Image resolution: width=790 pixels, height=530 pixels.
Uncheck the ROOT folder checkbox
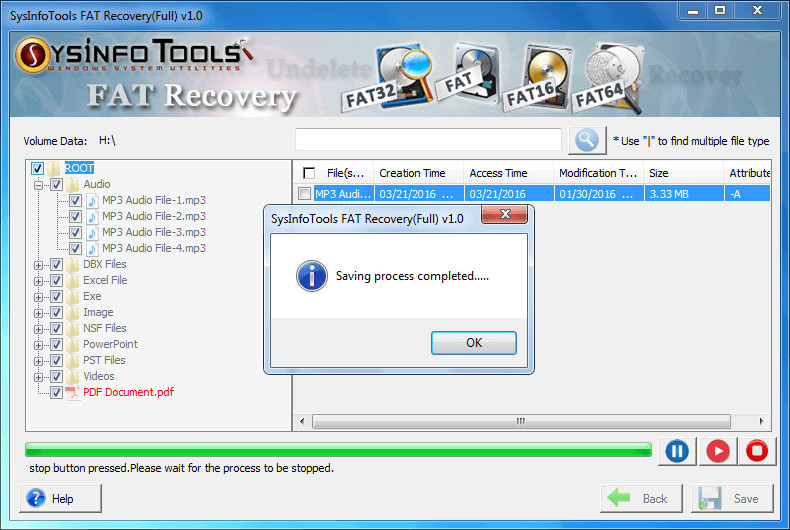click(x=37, y=168)
